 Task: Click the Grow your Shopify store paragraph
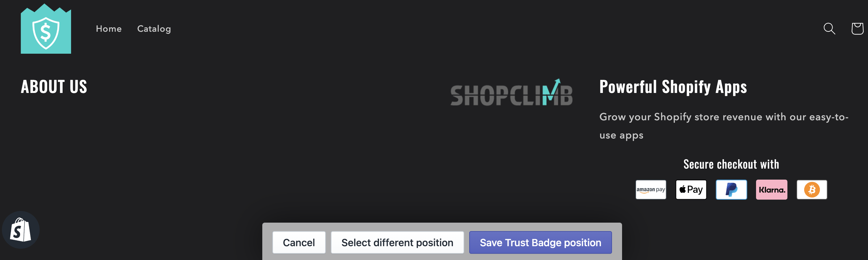724,126
